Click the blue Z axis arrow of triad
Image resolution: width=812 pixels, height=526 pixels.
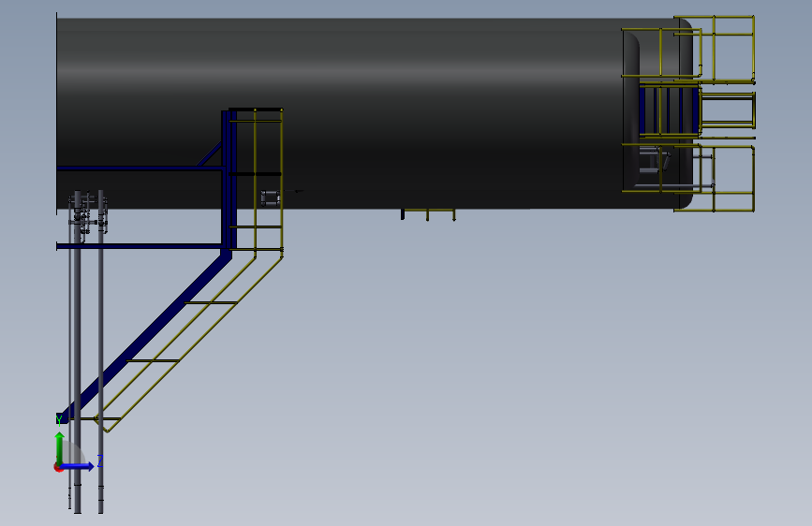[x=78, y=466]
